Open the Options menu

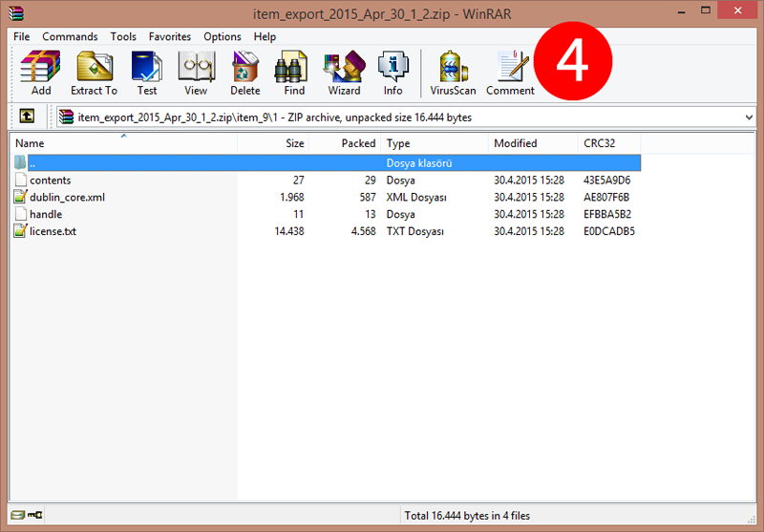pos(223,36)
